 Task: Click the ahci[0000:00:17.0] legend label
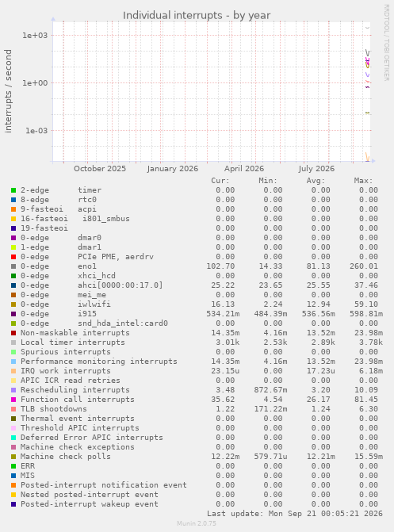(x=120, y=285)
